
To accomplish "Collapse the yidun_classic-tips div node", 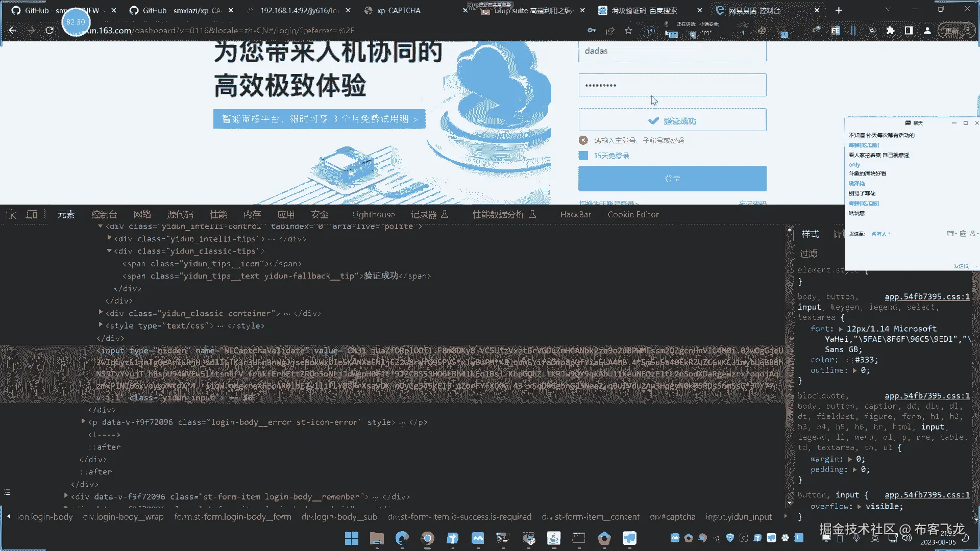I will pos(109,251).
